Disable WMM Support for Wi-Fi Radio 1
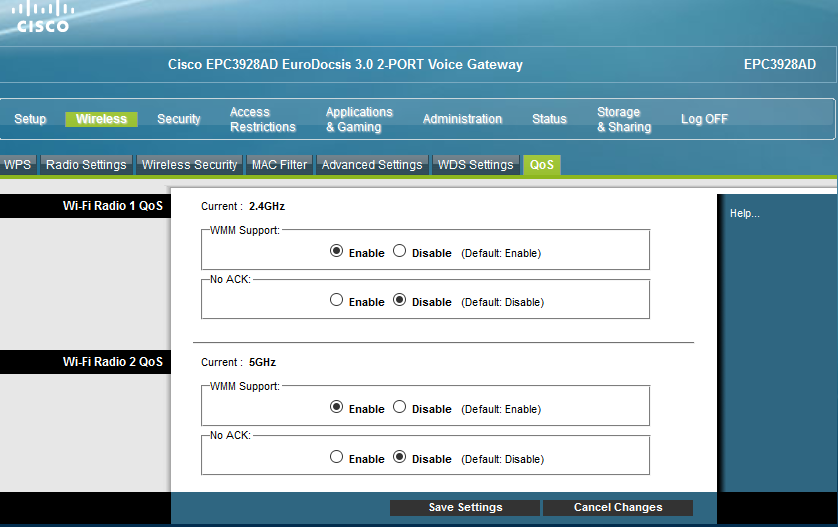This screenshot has height=527, width=838. [x=399, y=251]
